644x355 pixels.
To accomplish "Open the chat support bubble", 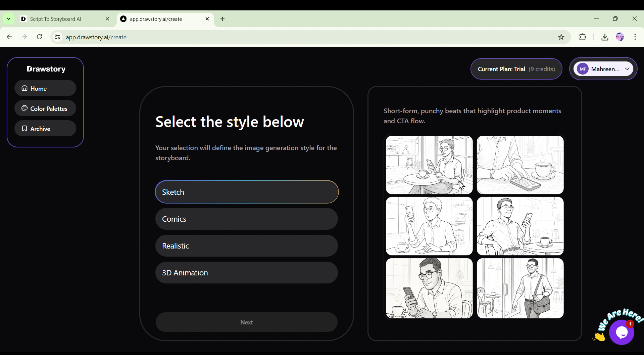I will point(622,332).
